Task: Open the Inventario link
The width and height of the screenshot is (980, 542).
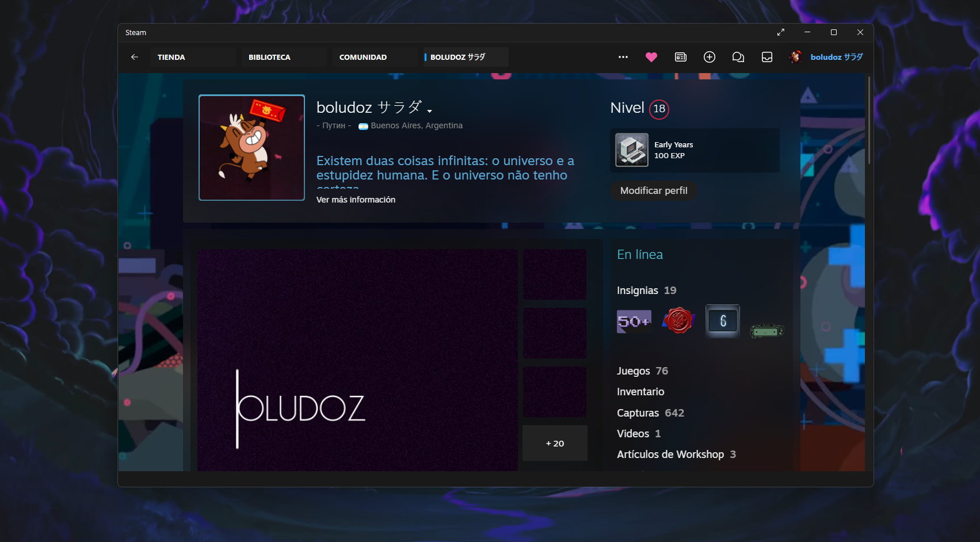Action: [640, 392]
